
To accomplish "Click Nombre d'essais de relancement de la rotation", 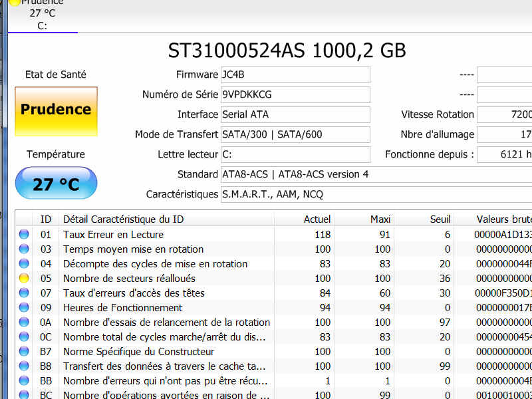I will click(x=274, y=322).
